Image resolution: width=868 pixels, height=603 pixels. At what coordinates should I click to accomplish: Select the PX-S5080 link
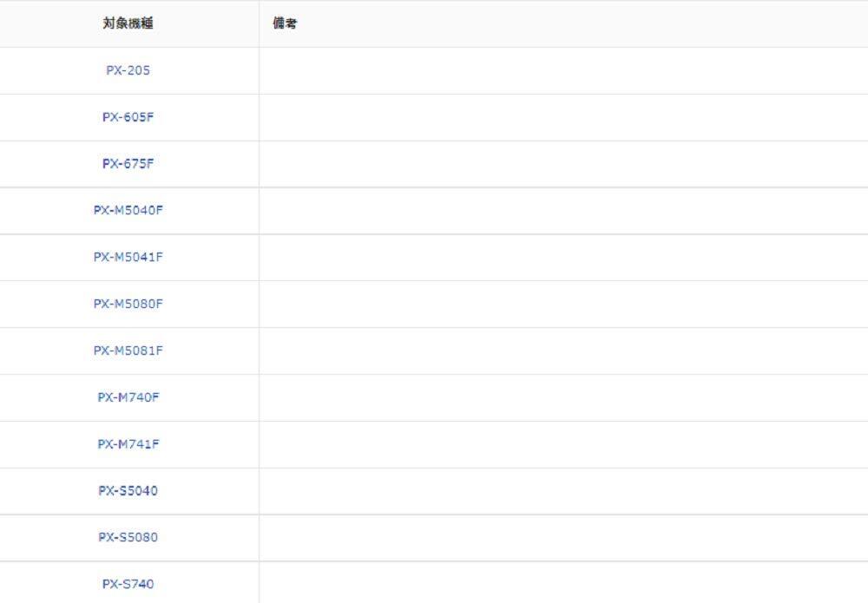pos(128,537)
